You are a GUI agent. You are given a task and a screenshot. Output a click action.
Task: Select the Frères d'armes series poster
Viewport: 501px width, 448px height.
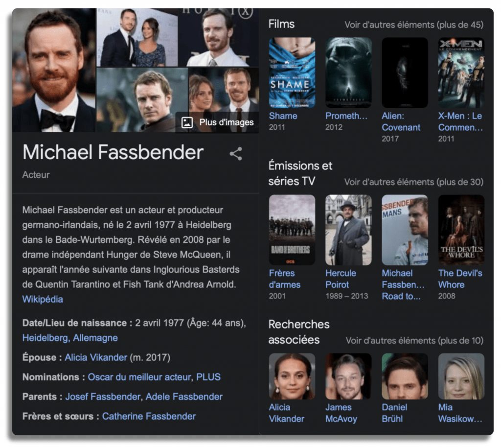292,230
